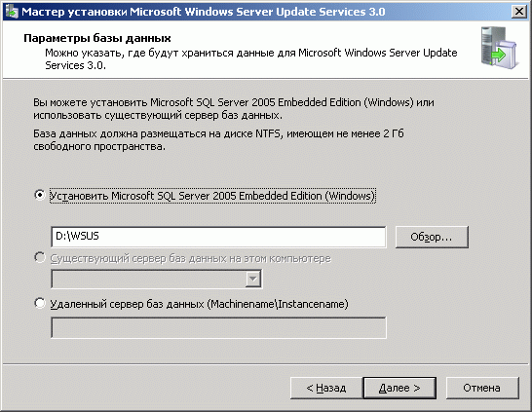Click the wizard title bar text
532x412 pixels.
pyautogui.click(x=204, y=12)
